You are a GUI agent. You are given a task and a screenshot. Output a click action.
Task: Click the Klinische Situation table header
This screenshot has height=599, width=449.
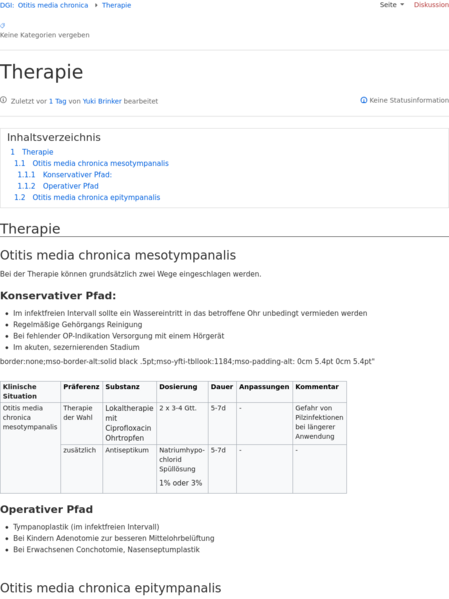coord(30,392)
